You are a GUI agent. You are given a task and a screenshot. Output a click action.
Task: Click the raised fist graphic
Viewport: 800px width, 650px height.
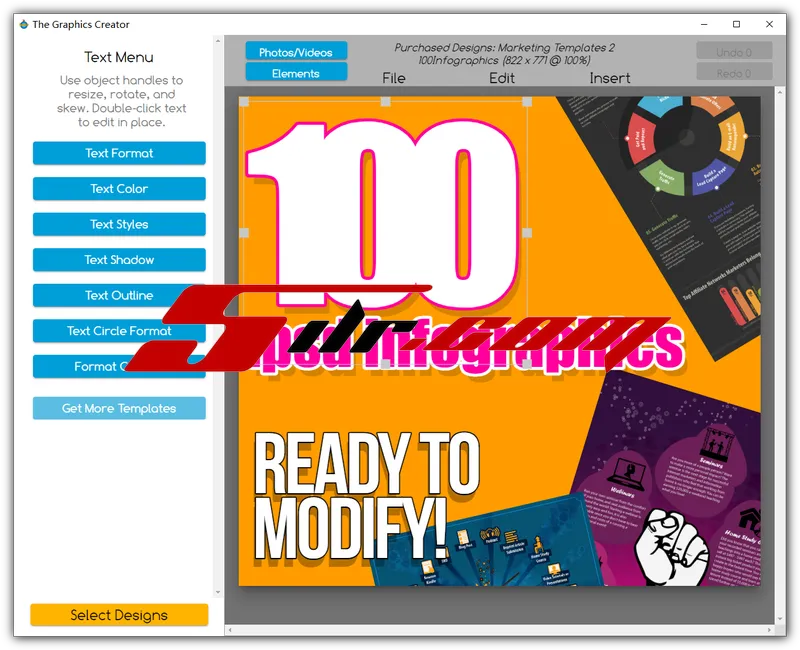pyautogui.click(x=671, y=548)
